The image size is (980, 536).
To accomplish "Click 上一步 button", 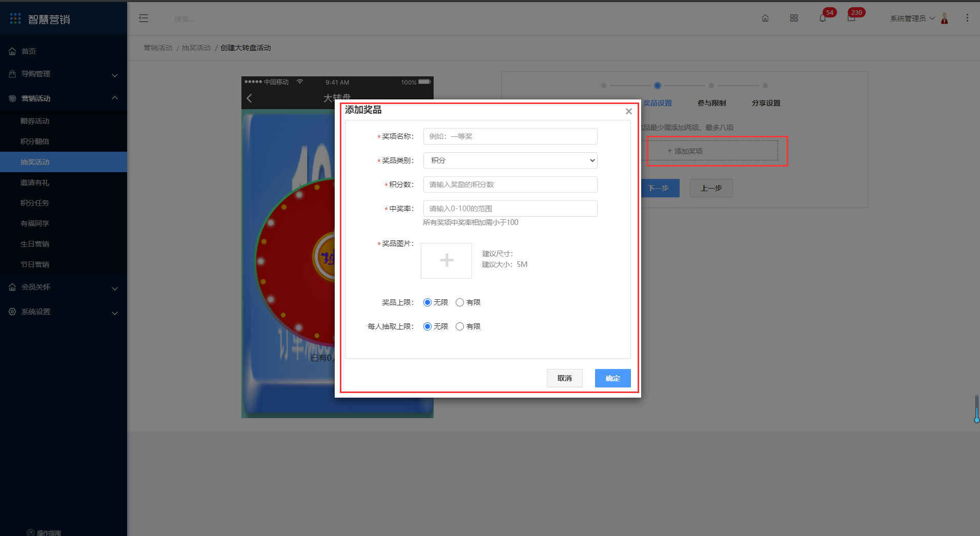I will pyautogui.click(x=711, y=188).
